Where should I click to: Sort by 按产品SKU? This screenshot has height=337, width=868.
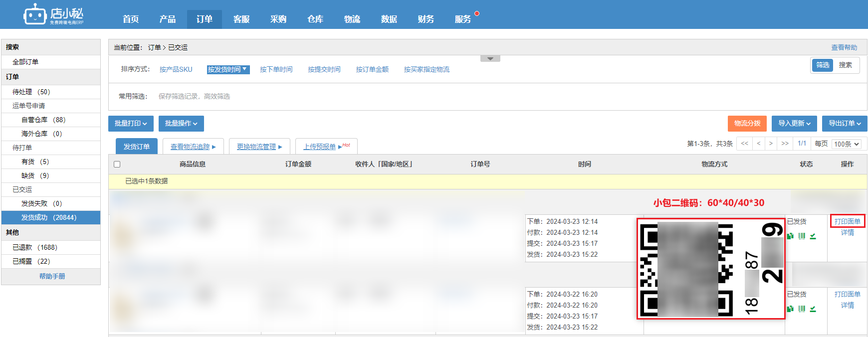(176, 69)
